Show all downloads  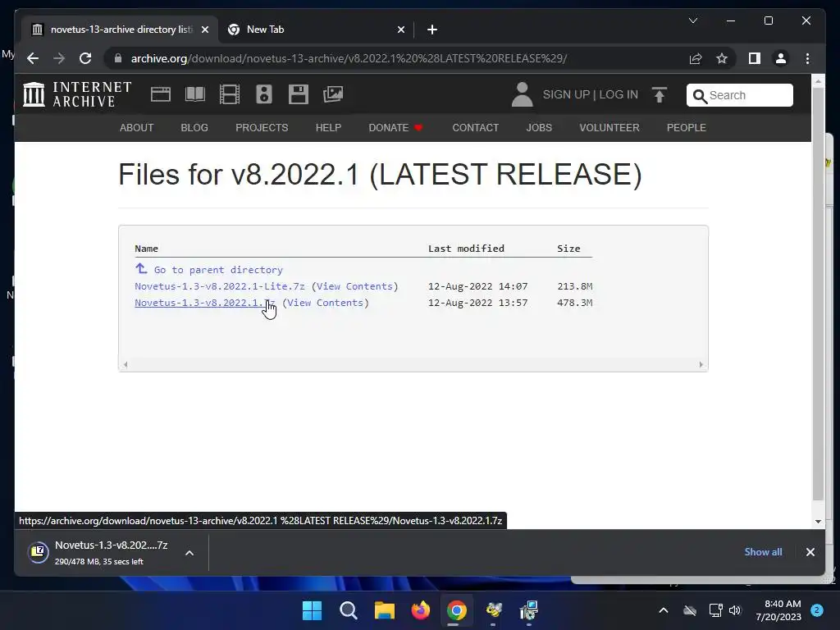tap(763, 552)
